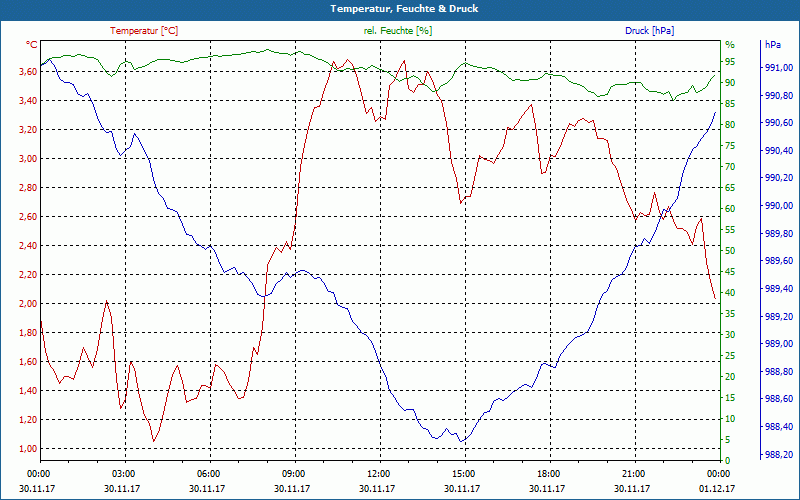
Task: Click pressure axis value '989,60'
Action: tap(779, 261)
